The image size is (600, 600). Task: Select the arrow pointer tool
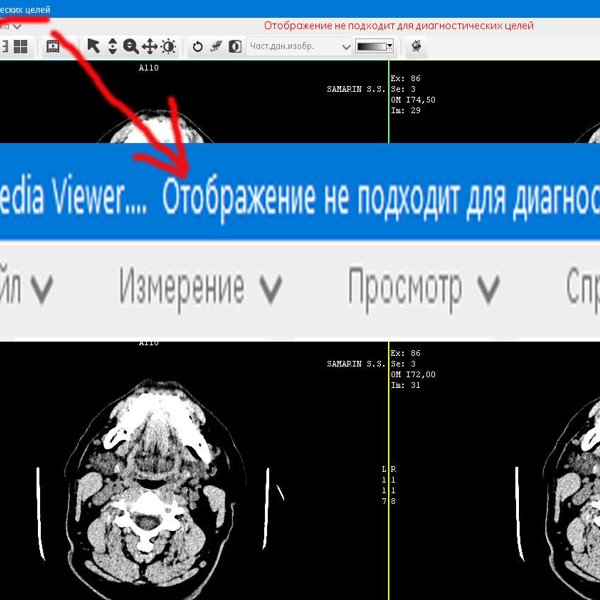tap(93, 46)
